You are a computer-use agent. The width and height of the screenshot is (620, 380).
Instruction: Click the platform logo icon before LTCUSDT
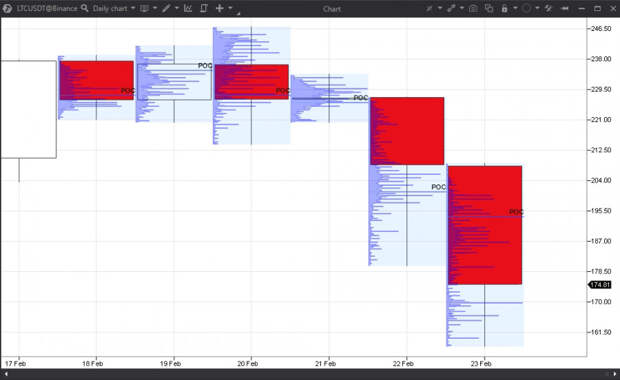7,8
